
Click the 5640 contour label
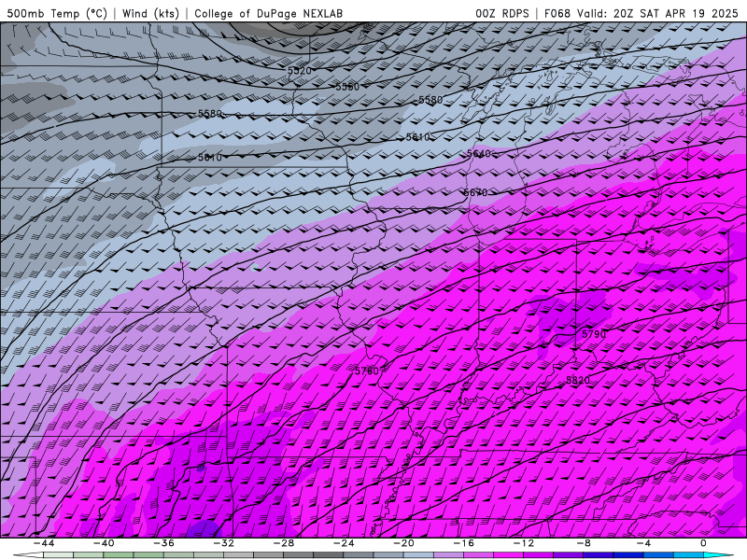[478, 153]
